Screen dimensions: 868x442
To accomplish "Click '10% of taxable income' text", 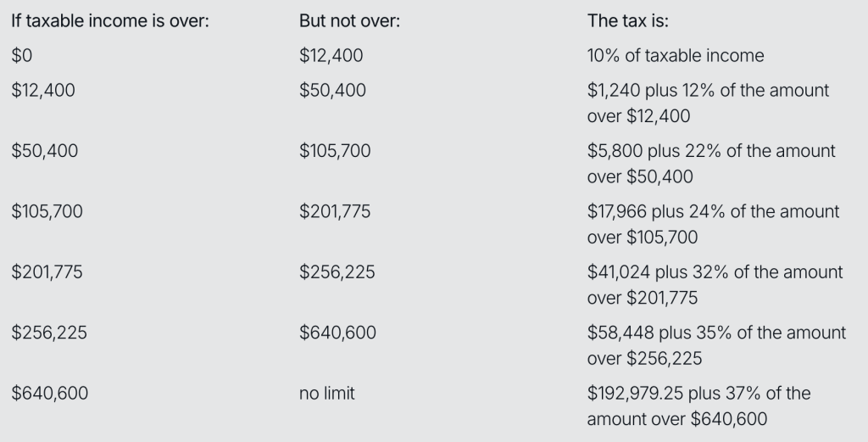I will [x=676, y=55].
